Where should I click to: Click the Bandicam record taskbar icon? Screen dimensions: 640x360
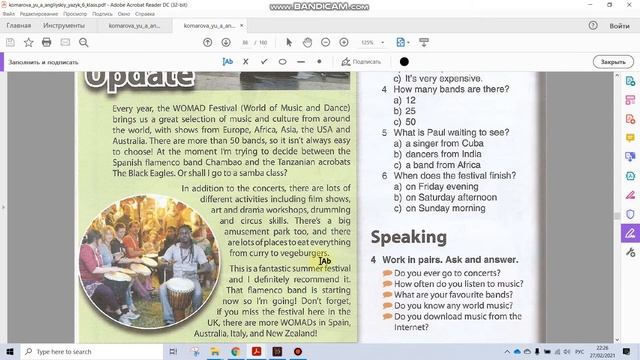click(298, 351)
